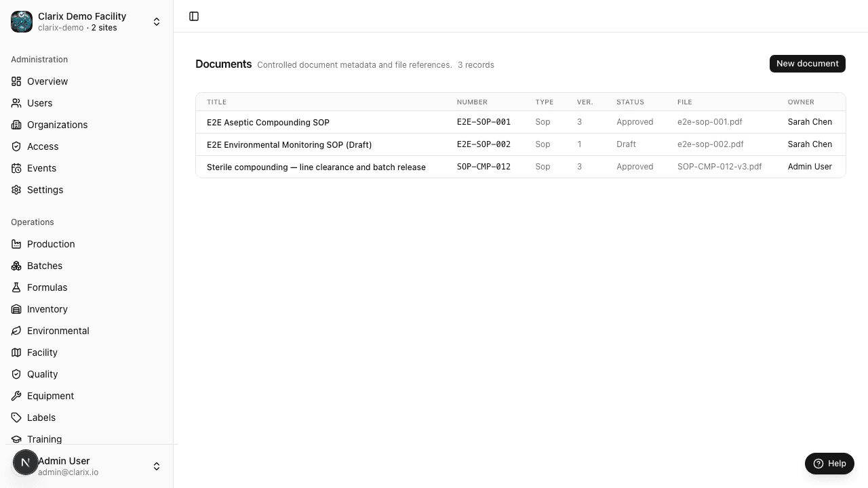Click the New document button
The height and width of the screenshot is (488, 868).
(x=807, y=64)
